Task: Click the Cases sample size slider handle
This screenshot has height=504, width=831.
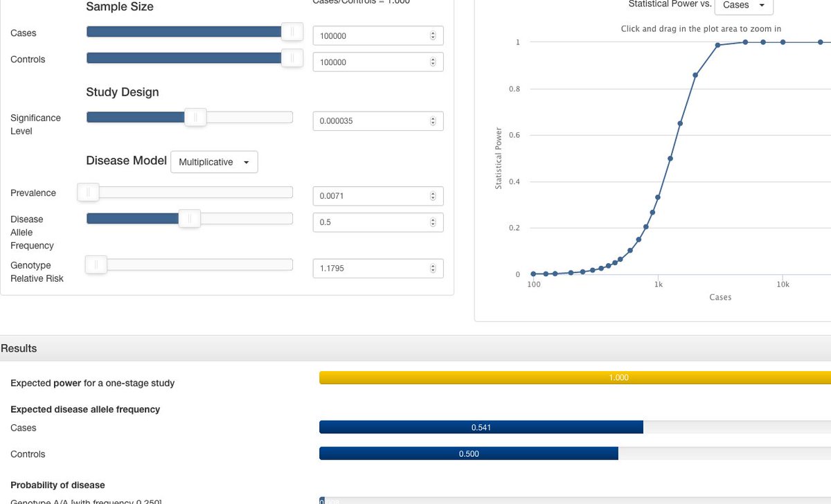Action: pos(292,32)
